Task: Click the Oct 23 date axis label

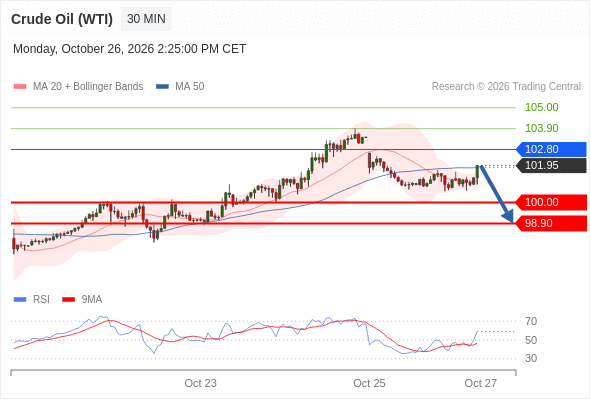Action: click(201, 383)
